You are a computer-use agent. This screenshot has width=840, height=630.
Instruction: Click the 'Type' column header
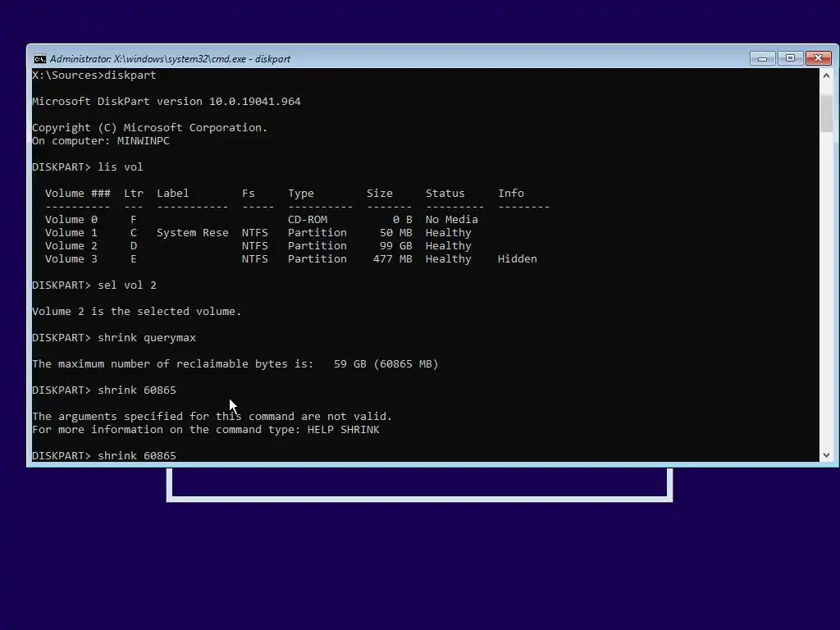click(x=300, y=194)
